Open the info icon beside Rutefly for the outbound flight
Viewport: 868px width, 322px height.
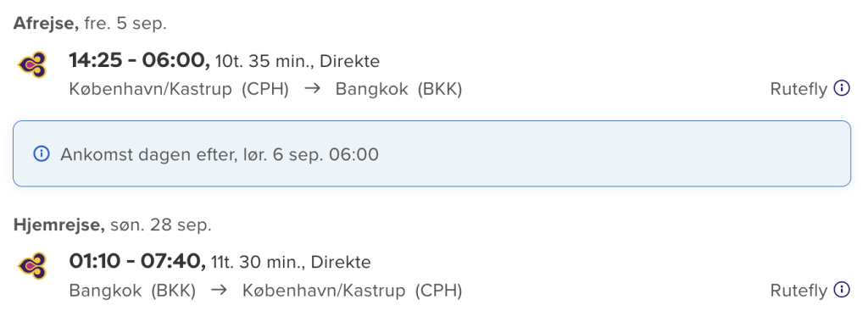(x=842, y=88)
